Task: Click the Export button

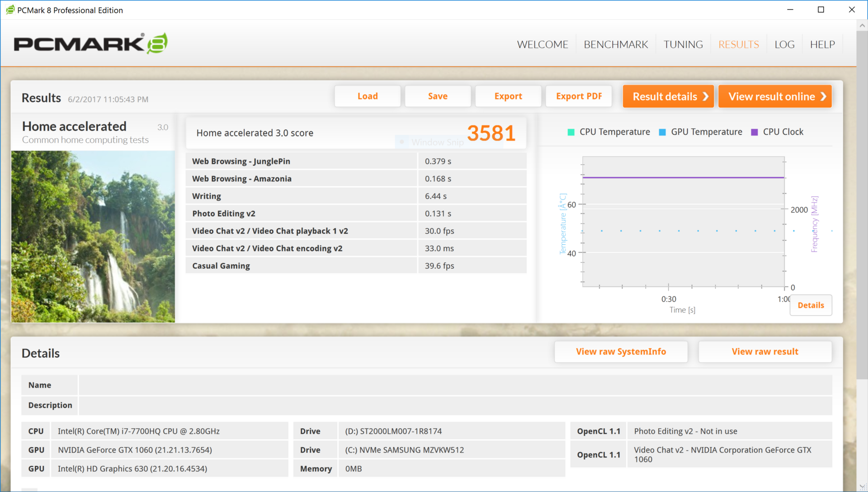Action: (x=508, y=96)
